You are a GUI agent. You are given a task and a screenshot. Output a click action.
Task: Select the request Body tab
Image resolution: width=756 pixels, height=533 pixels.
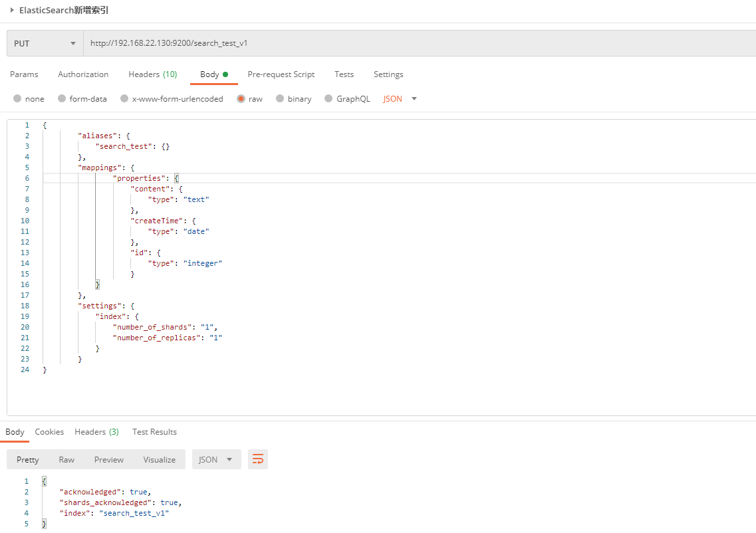(x=214, y=74)
